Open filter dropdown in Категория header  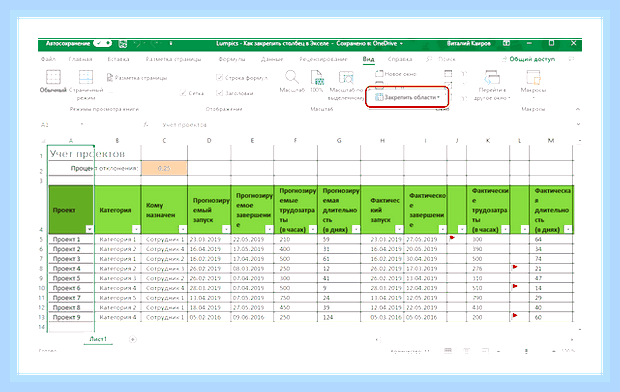pyautogui.click(x=136, y=229)
